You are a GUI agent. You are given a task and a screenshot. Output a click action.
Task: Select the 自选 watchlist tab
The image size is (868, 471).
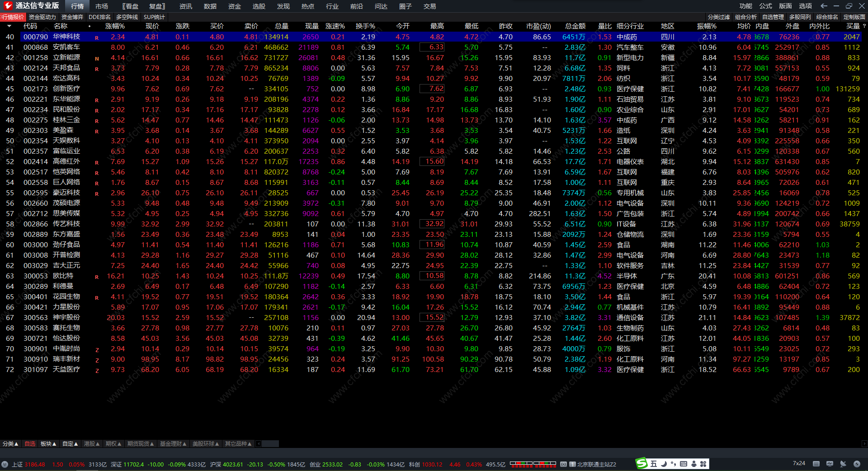(x=30, y=444)
